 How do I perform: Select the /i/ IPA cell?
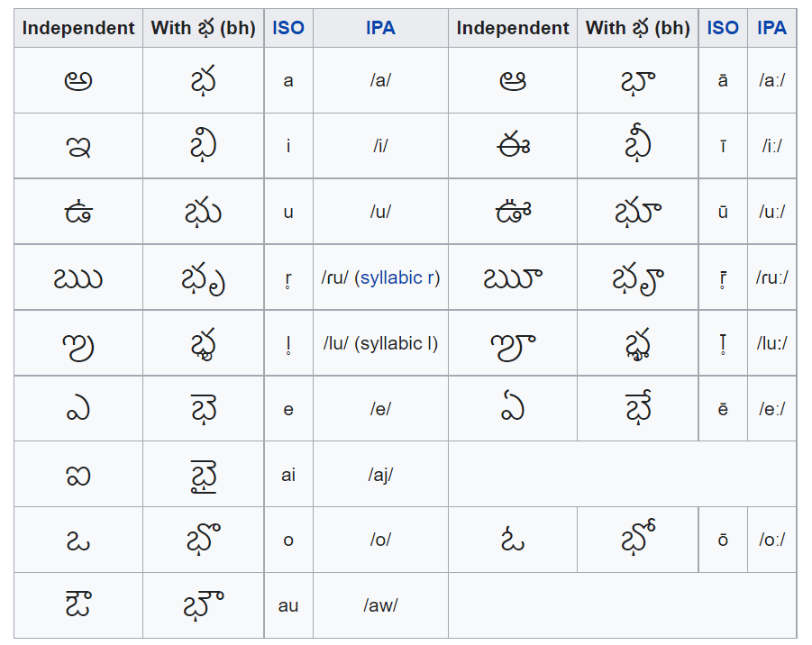coord(380,146)
